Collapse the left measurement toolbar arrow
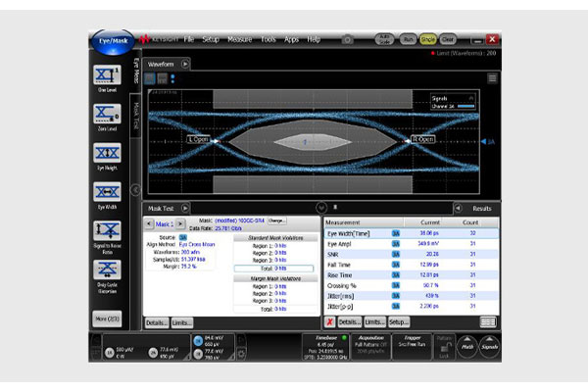The image size is (588, 392). tap(135, 189)
